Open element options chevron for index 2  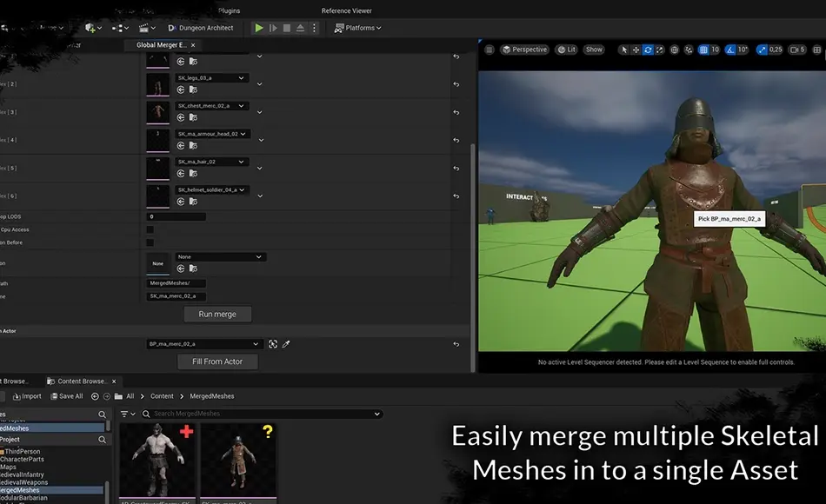260,84
